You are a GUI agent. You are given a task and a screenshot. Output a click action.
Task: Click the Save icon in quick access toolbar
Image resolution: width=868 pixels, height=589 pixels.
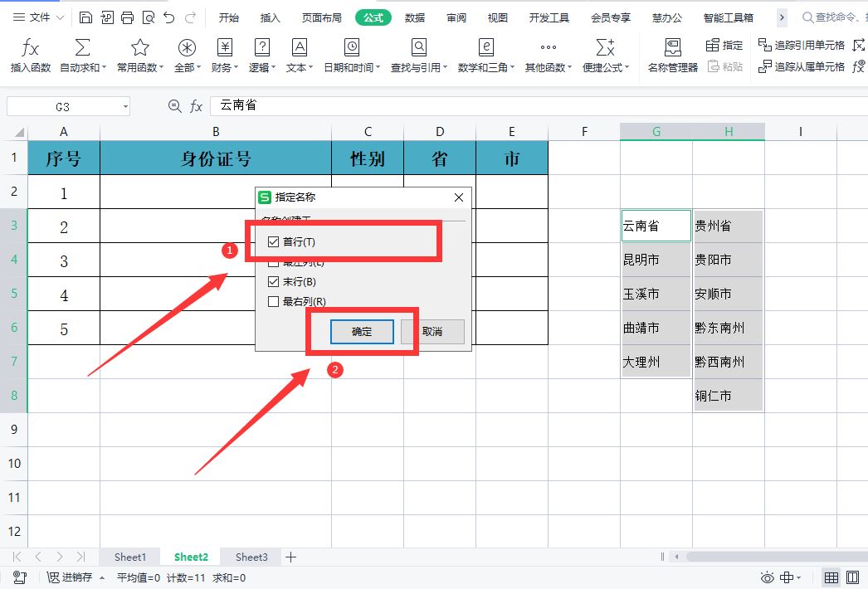point(85,17)
